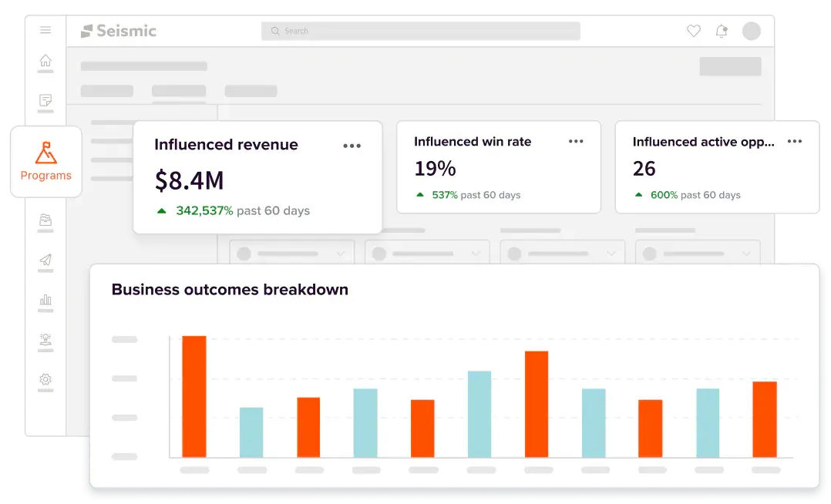Screen dimensions: 831x504
Task: Open Influenced revenue options menu
Action: point(352,146)
